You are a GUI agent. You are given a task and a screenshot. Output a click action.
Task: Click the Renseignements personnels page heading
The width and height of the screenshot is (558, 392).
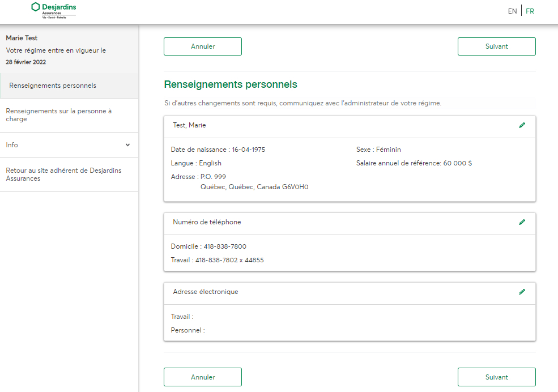(x=231, y=84)
